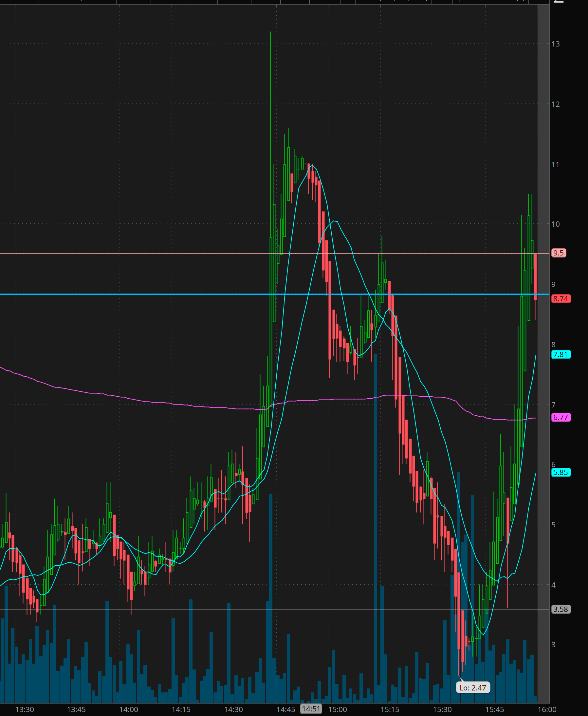Click the cyan 5.85 moving average bubble
Viewport: 588px width, 716px height.
561,472
